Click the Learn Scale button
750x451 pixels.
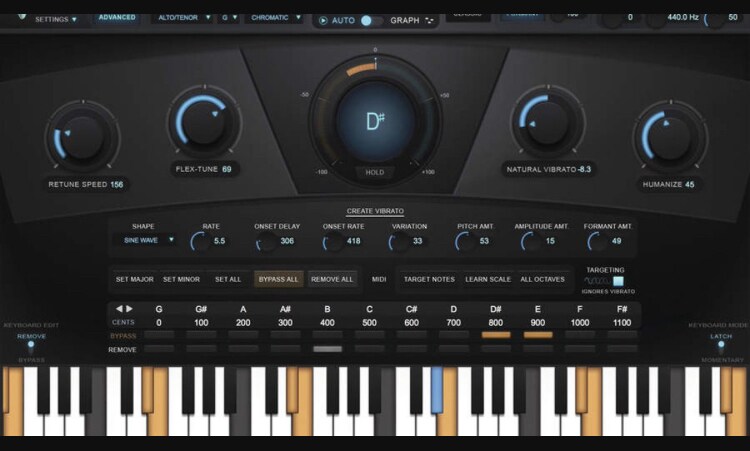coord(488,279)
